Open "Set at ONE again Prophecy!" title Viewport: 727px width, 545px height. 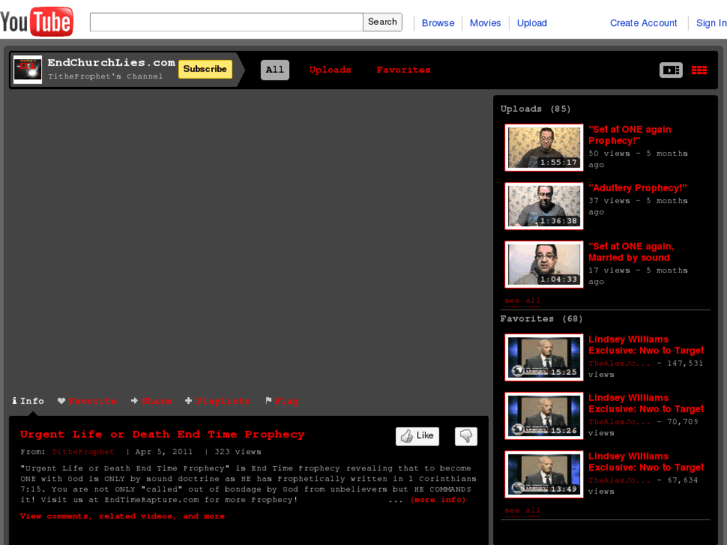pyautogui.click(x=630, y=135)
